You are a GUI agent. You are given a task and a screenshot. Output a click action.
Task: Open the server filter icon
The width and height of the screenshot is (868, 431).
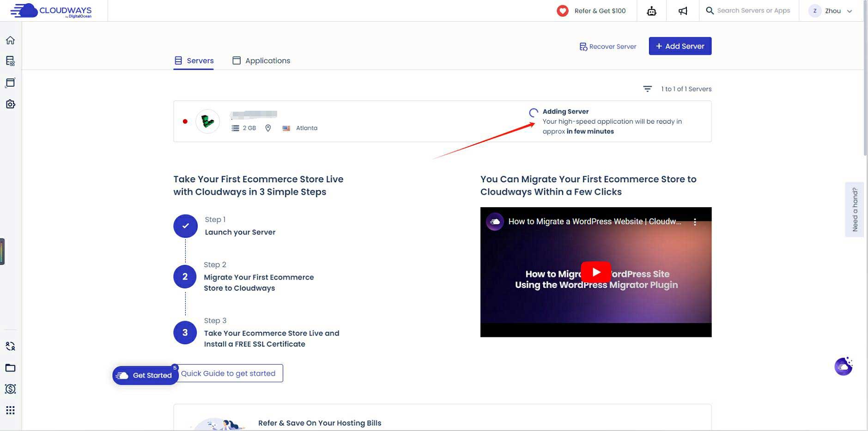648,89
